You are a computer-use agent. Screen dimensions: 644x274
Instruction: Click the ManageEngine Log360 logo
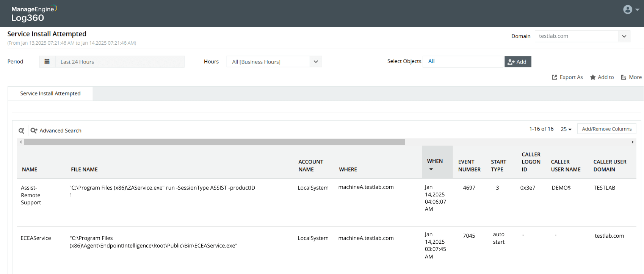pos(34,14)
